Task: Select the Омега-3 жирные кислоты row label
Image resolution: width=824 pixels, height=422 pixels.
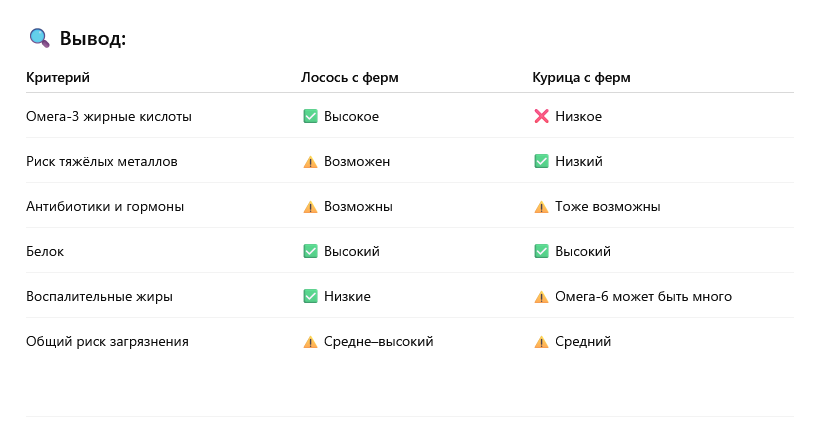Action: 108,116
